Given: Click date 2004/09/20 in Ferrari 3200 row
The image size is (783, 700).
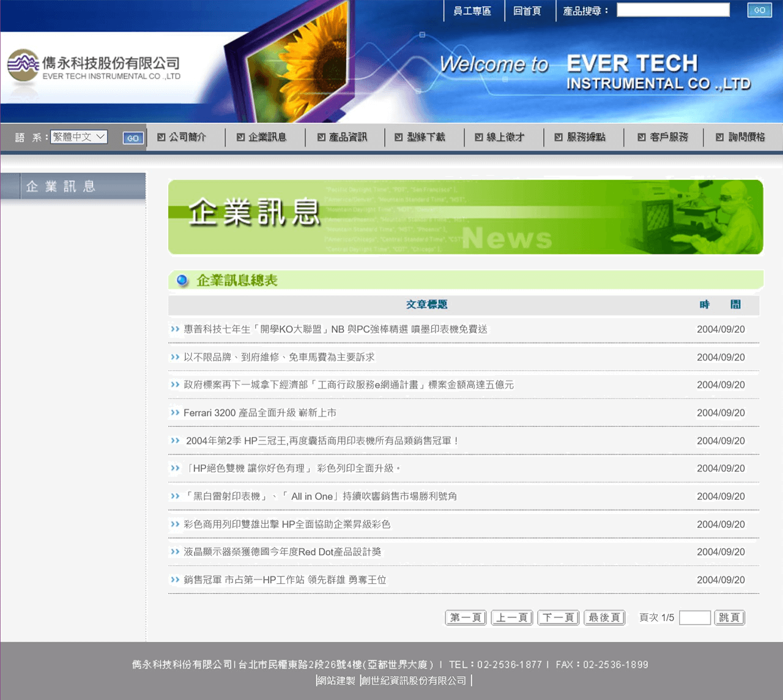Looking at the screenshot, I should [721, 413].
